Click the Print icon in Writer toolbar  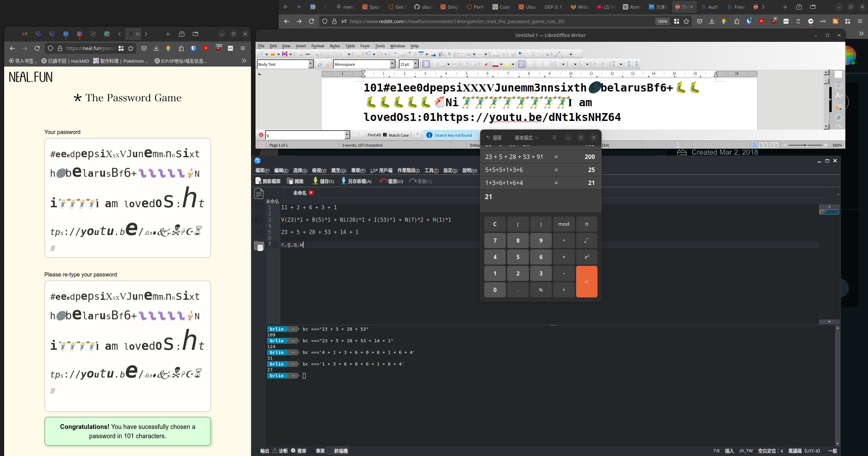pos(308,54)
